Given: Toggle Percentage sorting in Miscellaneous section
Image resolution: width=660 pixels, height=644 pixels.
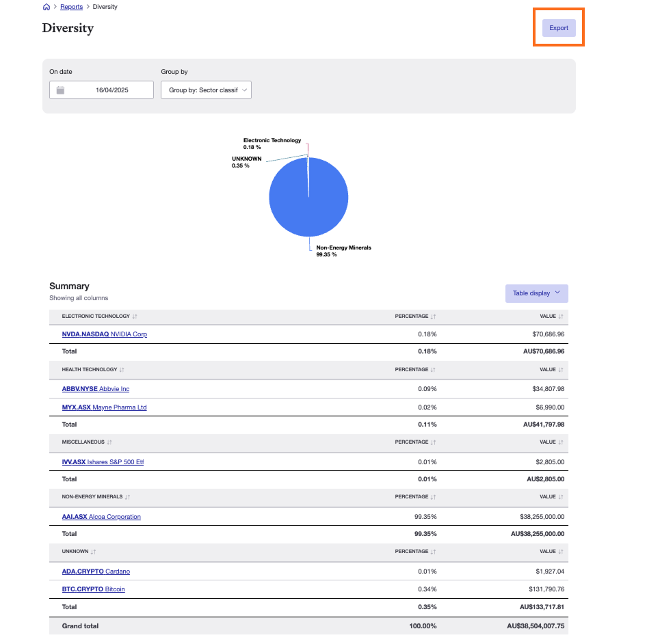Looking at the screenshot, I should [432, 442].
